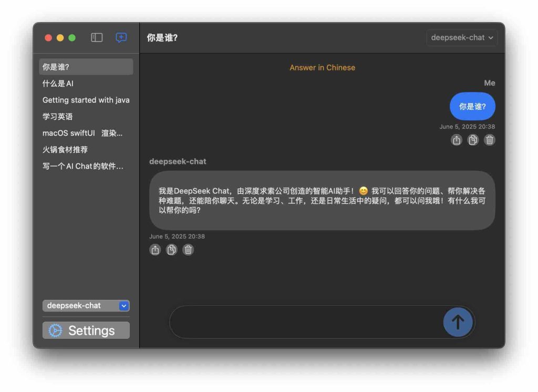Click the blue send arrow button
The height and width of the screenshot is (392, 538).
tap(458, 322)
